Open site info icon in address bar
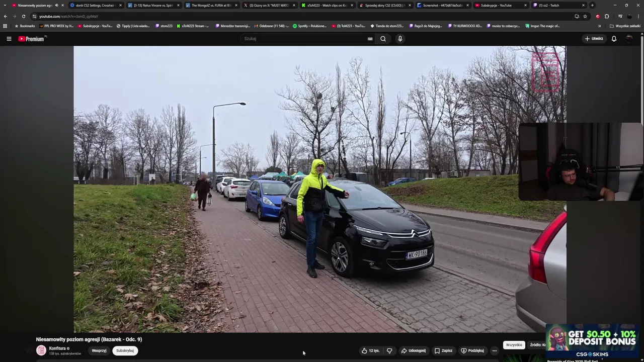The height and width of the screenshot is (362, 644). click(x=34, y=16)
